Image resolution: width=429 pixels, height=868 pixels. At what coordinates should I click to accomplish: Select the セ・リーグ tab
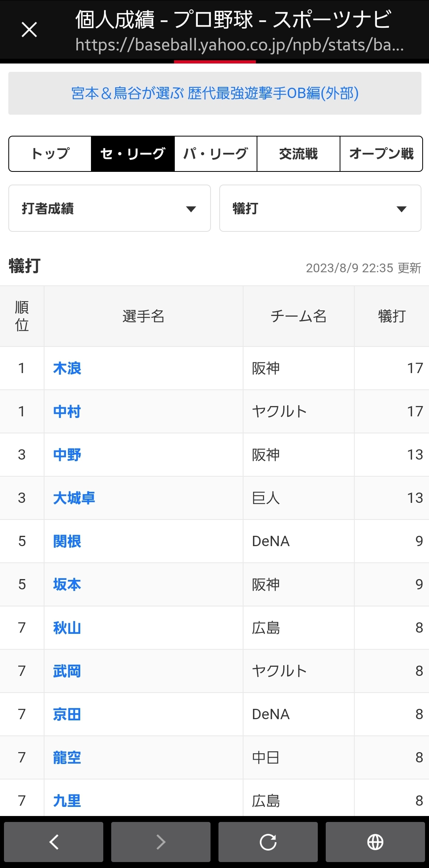(x=133, y=154)
